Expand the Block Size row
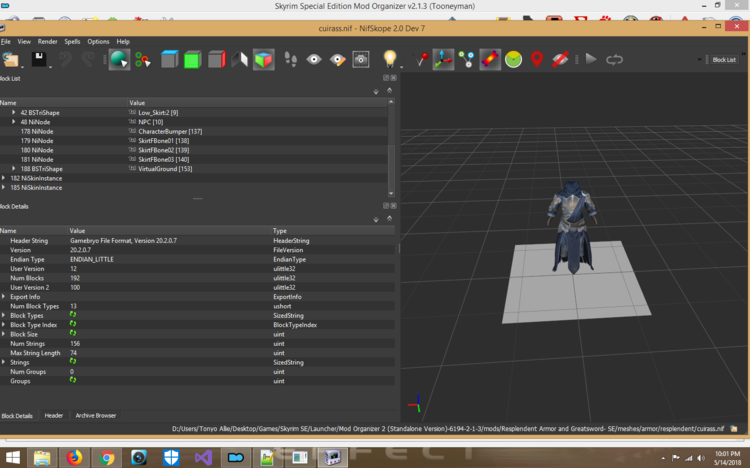Image resolution: width=750 pixels, height=468 pixels. pos(3,334)
